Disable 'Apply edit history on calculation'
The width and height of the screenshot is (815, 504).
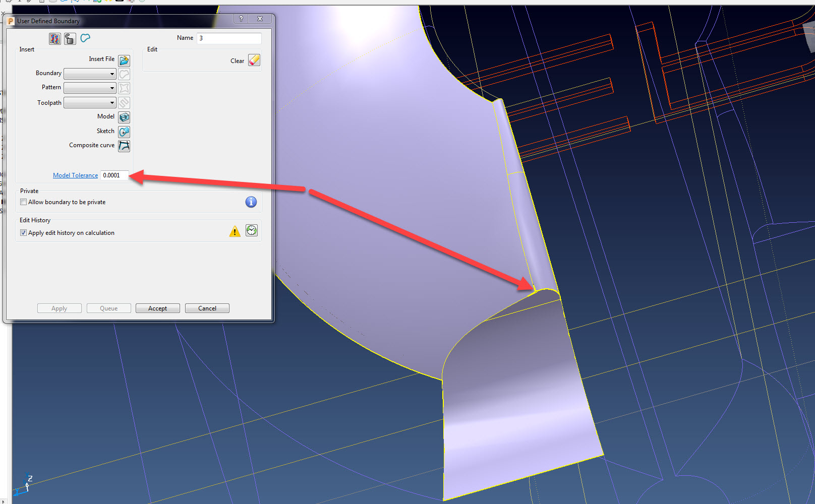pos(23,232)
